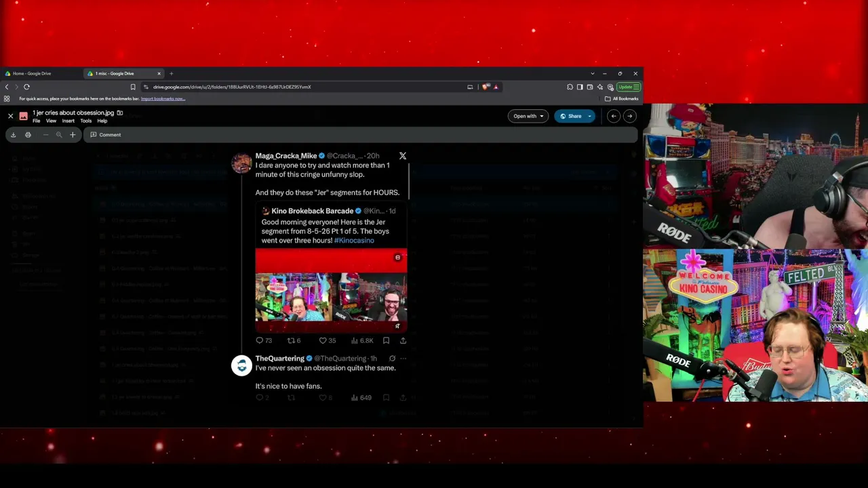The image size is (868, 488).
Task: Go forward in the browser
Action: point(16,87)
